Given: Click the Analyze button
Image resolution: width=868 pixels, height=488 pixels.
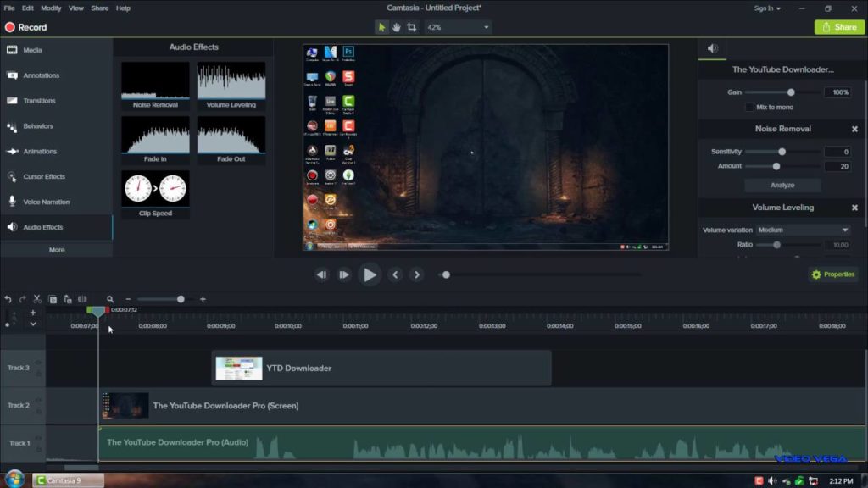Looking at the screenshot, I should click(x=782, y=185).
